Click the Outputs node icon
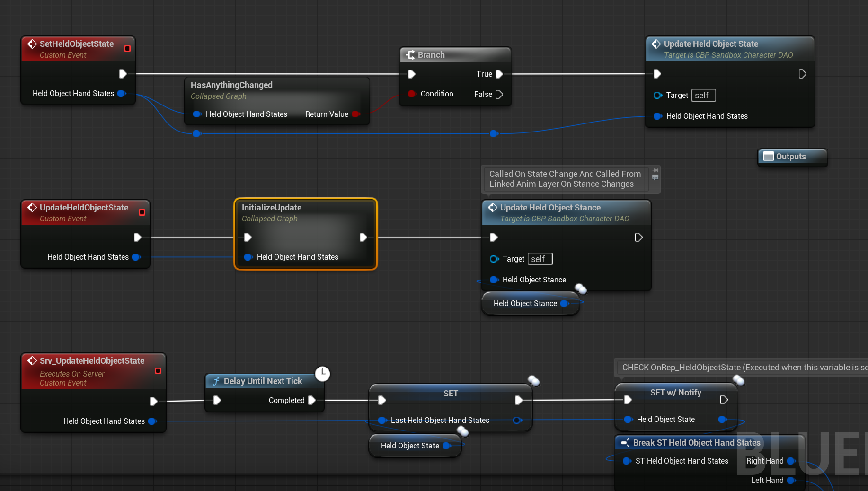This screenshot has width=868, height=491. point(768,157)
